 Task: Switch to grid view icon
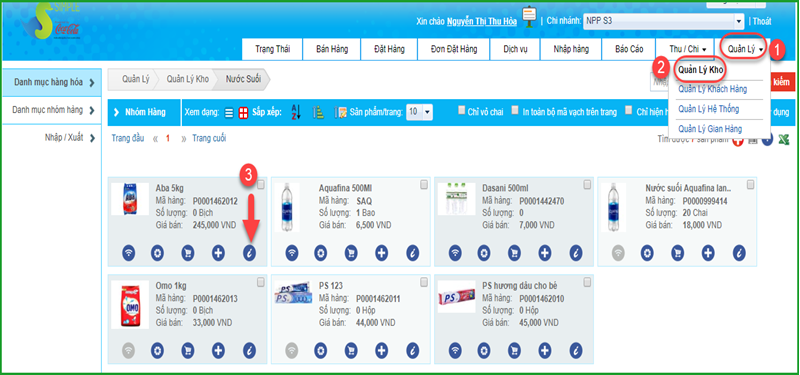tap(243, 112)
